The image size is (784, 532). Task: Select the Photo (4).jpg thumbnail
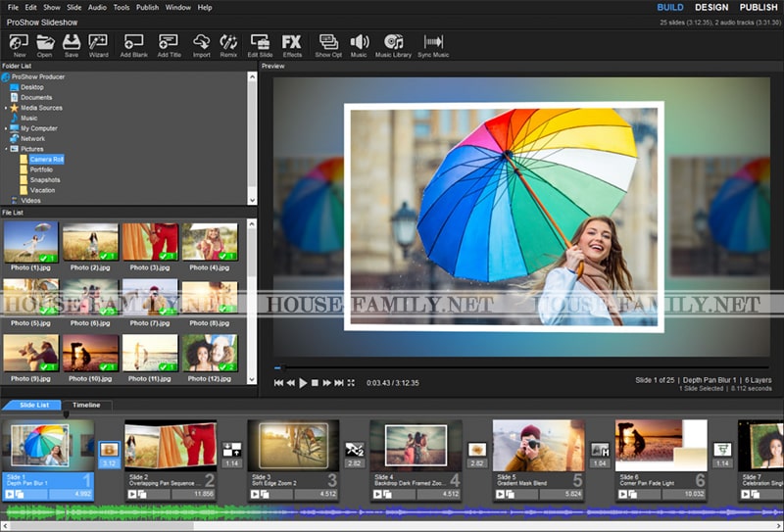(x=210, y=243)
